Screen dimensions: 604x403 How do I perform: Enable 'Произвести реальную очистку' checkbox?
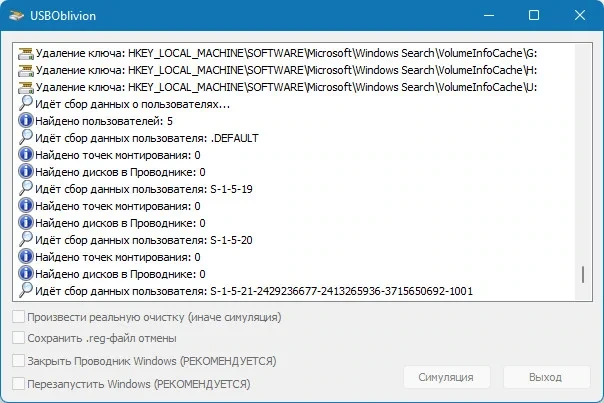coord(18,317)
